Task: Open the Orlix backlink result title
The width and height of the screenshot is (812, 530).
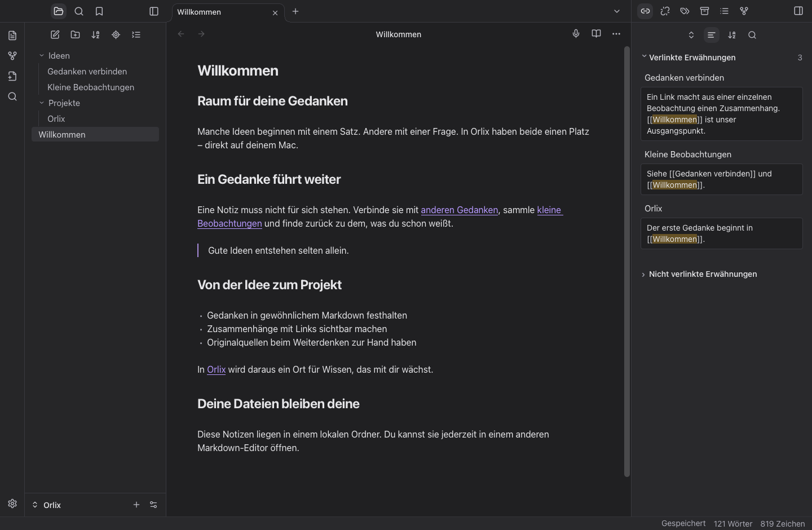Action: point(653,209)
